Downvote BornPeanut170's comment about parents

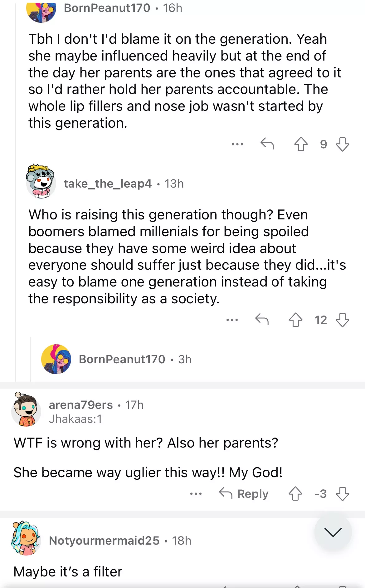coord(342,144)
